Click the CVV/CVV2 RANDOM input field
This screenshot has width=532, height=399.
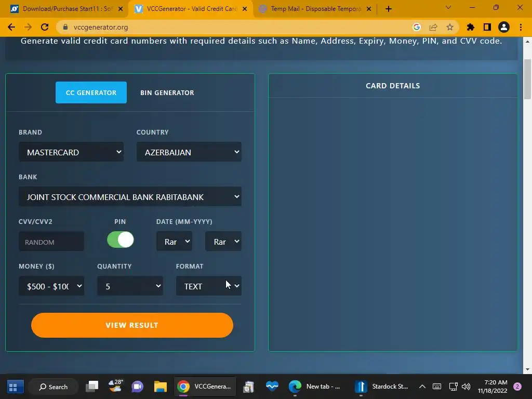coord(51,242)
